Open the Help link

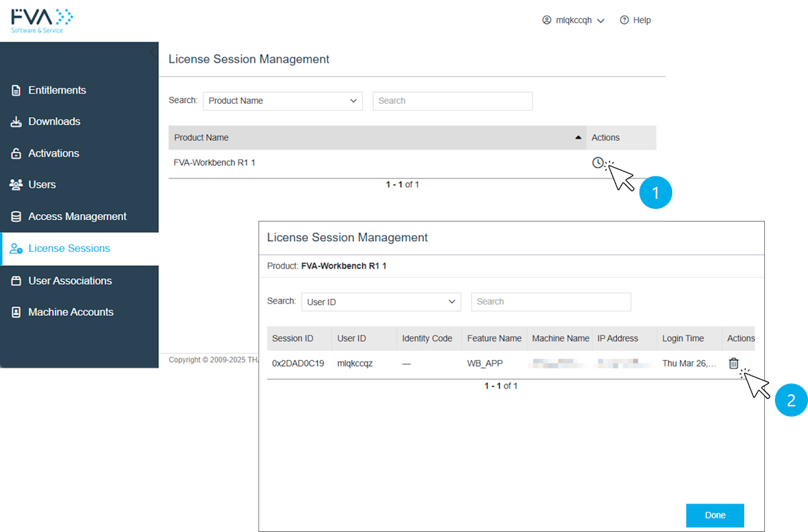pyautogui.click(x=635, y=20)
